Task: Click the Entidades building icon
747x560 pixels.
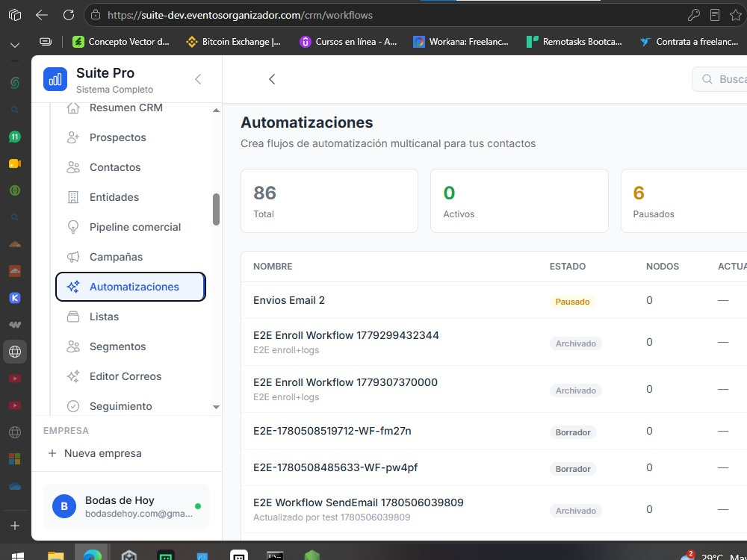Action: [x=73, y=197]
